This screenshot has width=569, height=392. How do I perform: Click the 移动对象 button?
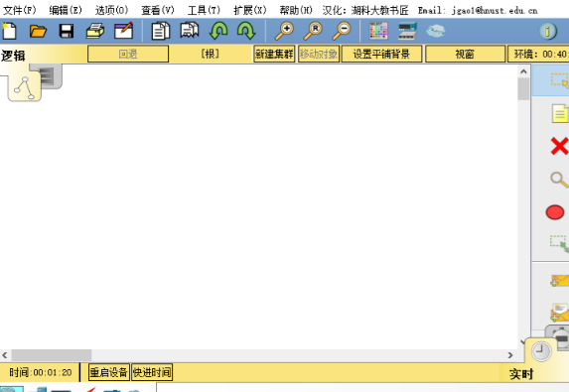tap(318, 54)
